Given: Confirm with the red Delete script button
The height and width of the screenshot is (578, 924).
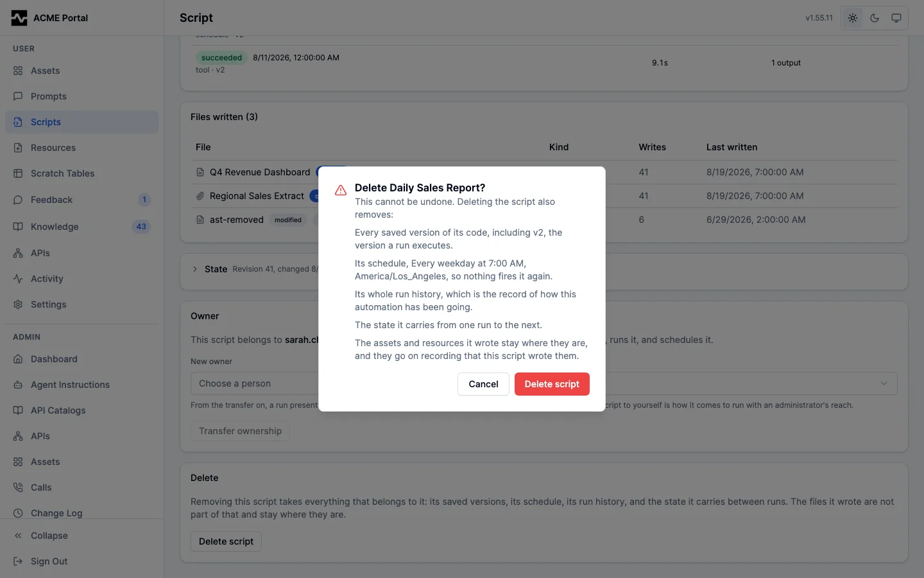Looking at the screenshot, I should tap(552, 384).
